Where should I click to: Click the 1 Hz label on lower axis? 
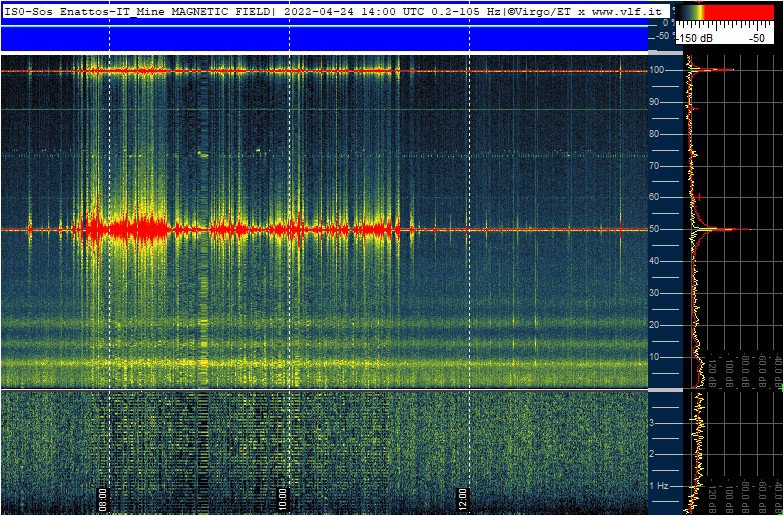tap(659, 486)
